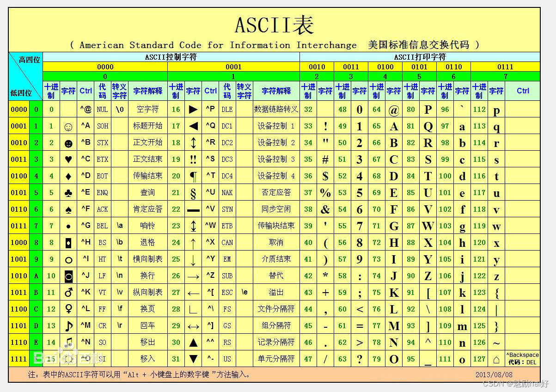Viewport: 556px width, 392px height.
Task: Select the female sign symbol for code 12
Action: coord(68,309)
